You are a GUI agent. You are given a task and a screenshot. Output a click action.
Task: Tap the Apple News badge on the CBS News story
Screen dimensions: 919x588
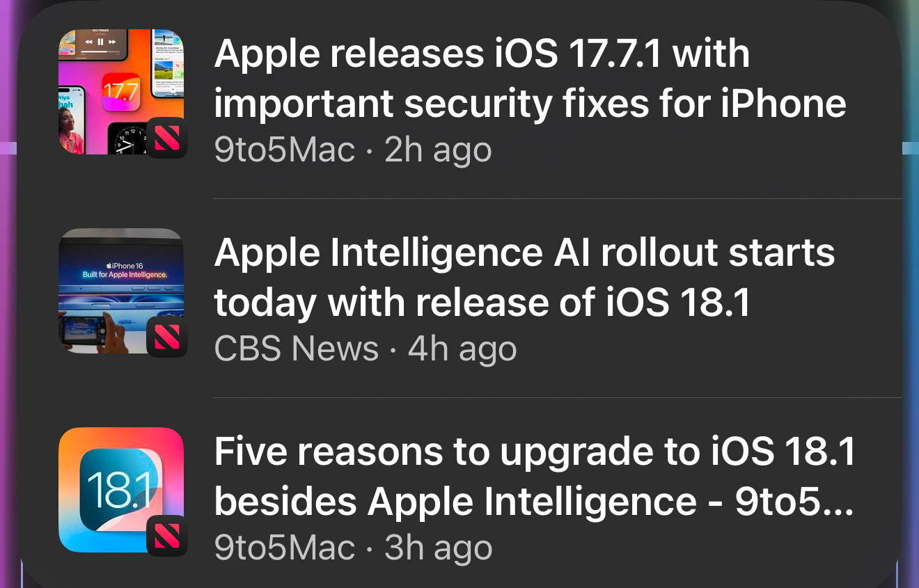point(167,336)
